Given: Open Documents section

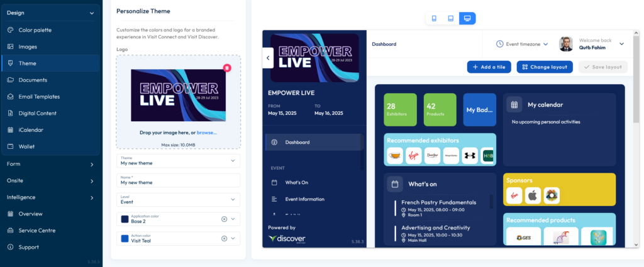Looking at the screenshot, I should click(x=50, y=80).
